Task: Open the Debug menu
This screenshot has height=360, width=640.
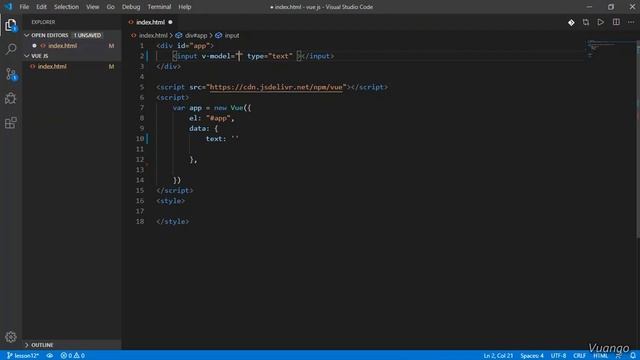Action: pyautogui.click(x=131, y=7)
